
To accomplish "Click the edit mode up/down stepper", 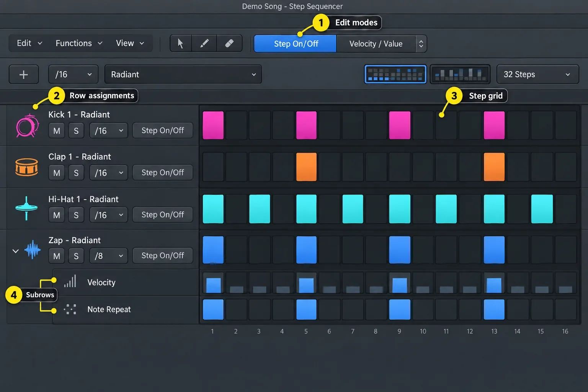I will tap(421, 44).
